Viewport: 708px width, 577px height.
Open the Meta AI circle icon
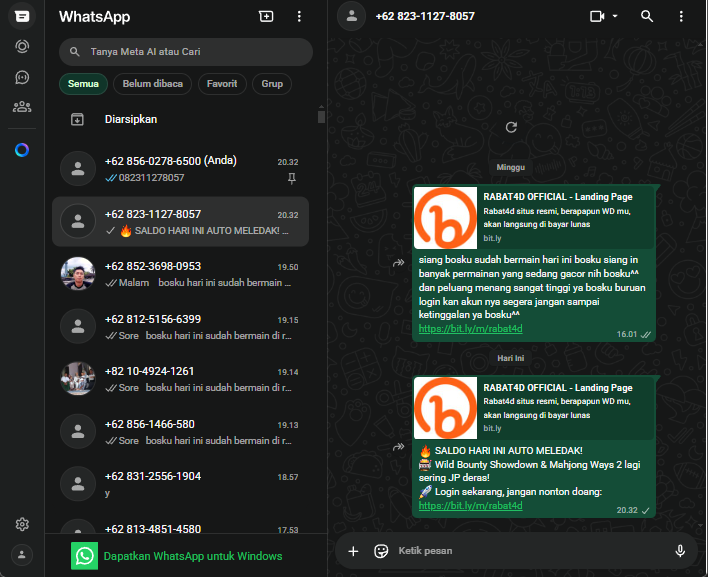(x=22, y=150)
